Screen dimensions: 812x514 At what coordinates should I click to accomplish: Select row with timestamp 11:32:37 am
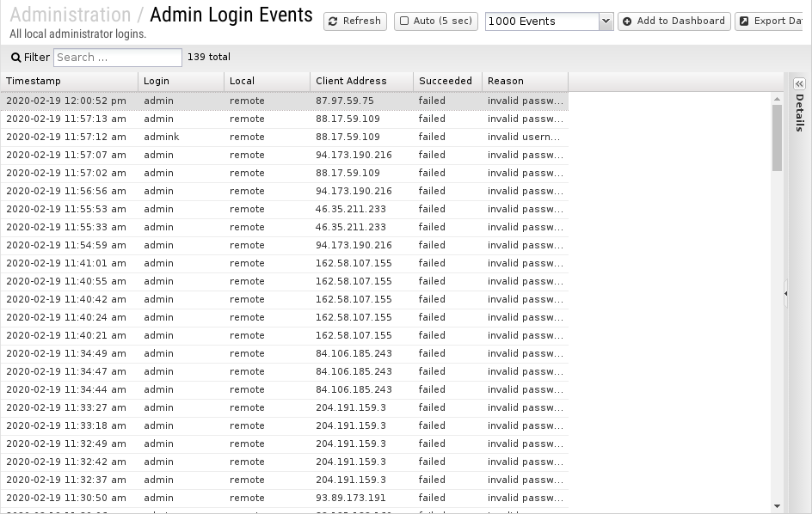[x=285, y=480]
